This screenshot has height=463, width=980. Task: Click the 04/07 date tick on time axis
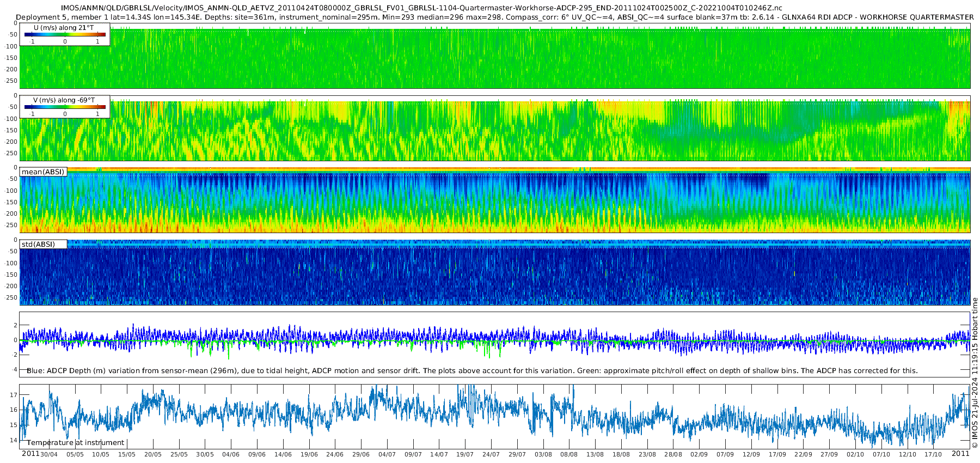point(387,454)
